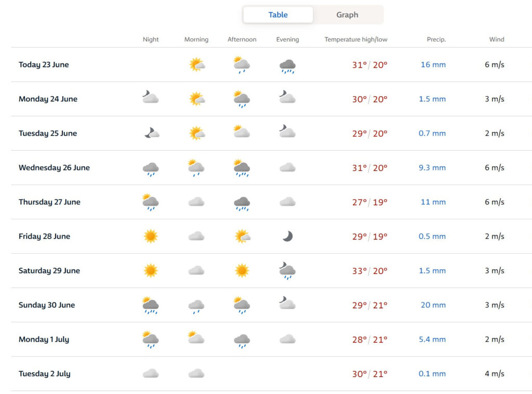Click Tuesday 2 July night cloud icon
The height and width of the screenshot is (394, 532).
(150, 373)
